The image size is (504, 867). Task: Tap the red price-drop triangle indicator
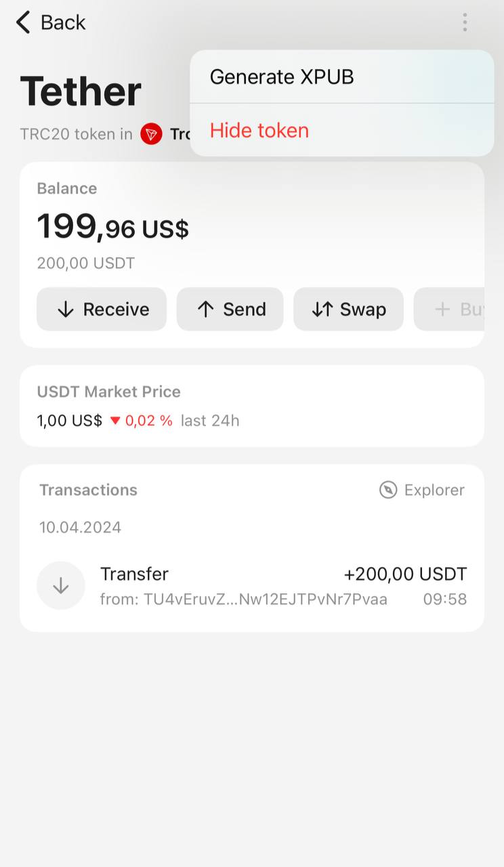pyautogui.click(x=115, y=421)
